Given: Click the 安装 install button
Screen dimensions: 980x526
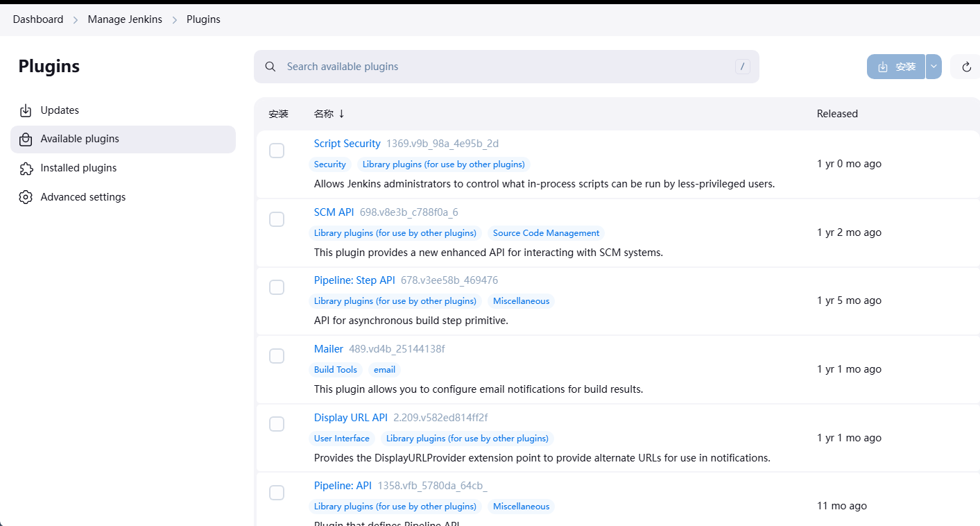Looking at the screenshot, I should pos(896,67).
